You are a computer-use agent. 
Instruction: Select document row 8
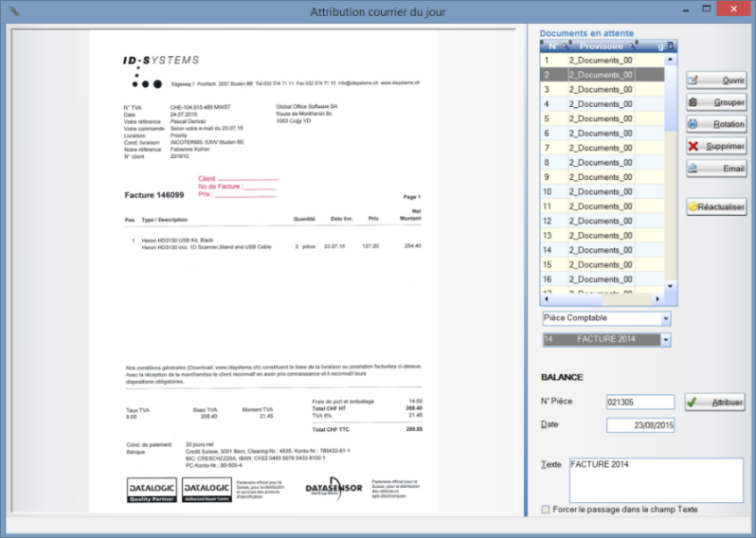603,163
